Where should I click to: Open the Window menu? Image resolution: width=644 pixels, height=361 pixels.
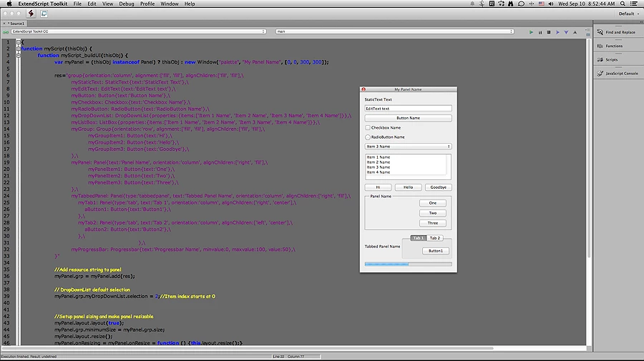coord(169,4)
